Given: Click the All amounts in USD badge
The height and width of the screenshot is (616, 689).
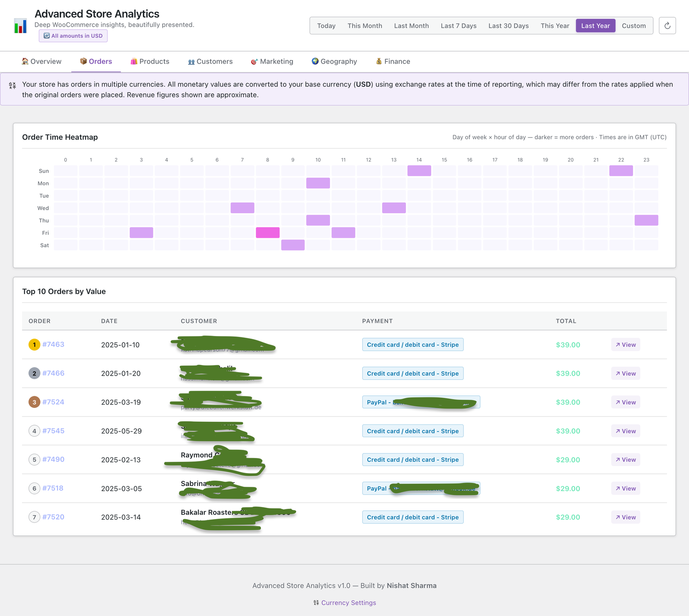Looking at the screenshot, I should (73, 36).
